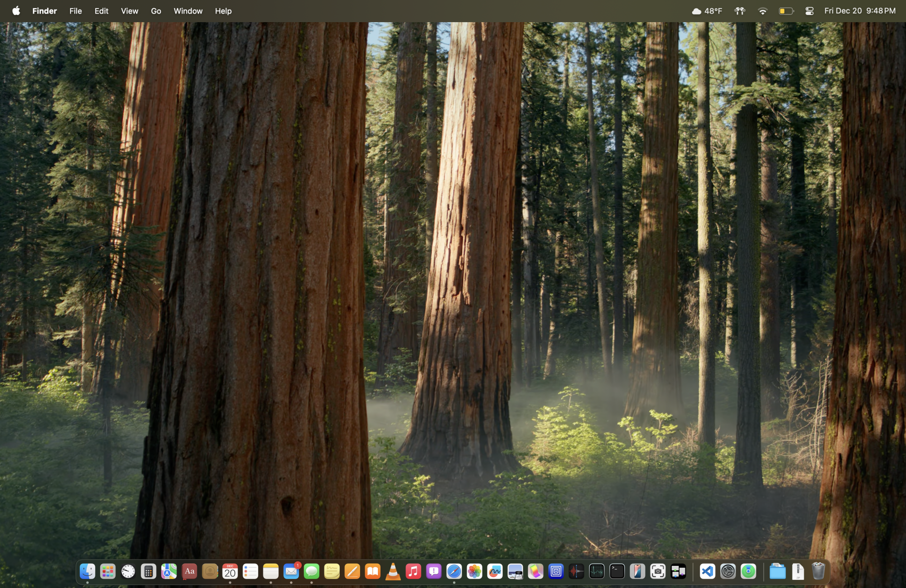Launch the Calendar app showing Dec 20
Image resolution: width=906 pixels, height=588 pixels.
(230, 572)
